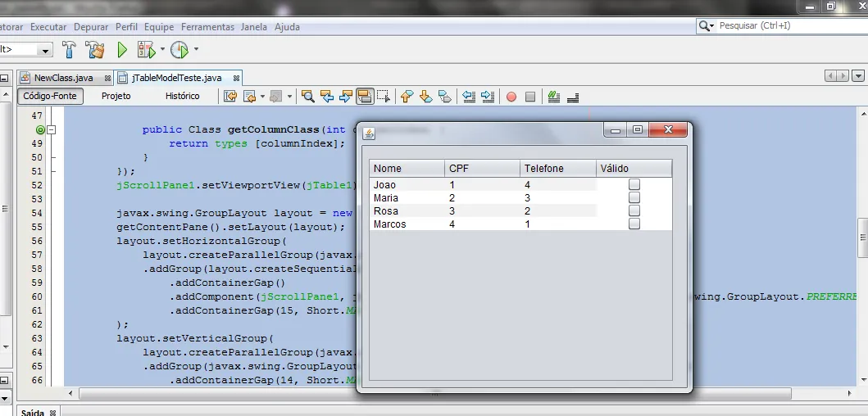
Task: Click the editor Back navigation icon
Action: pos(249,97)
